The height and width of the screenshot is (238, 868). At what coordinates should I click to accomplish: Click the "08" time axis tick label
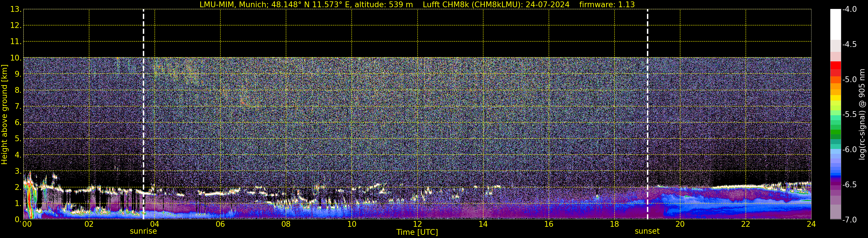(x=286, y=224)
